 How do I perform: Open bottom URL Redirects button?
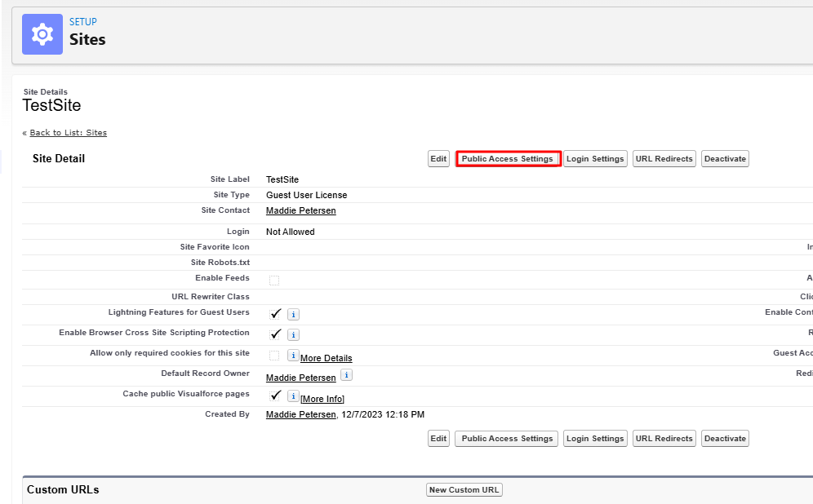click(664, 438)
